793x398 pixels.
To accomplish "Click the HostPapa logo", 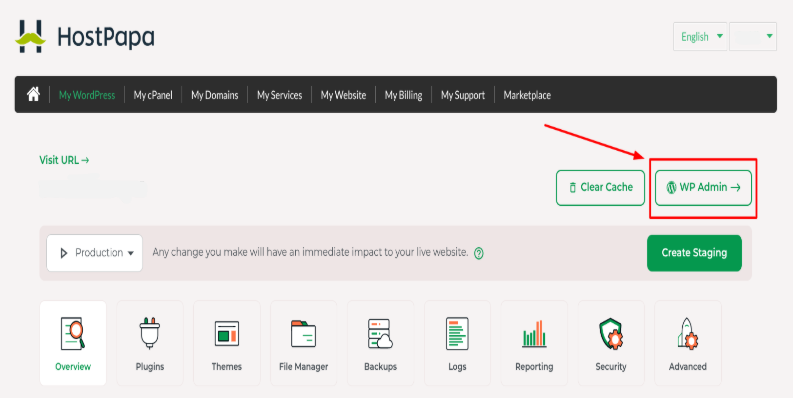I will pos(85,36).
